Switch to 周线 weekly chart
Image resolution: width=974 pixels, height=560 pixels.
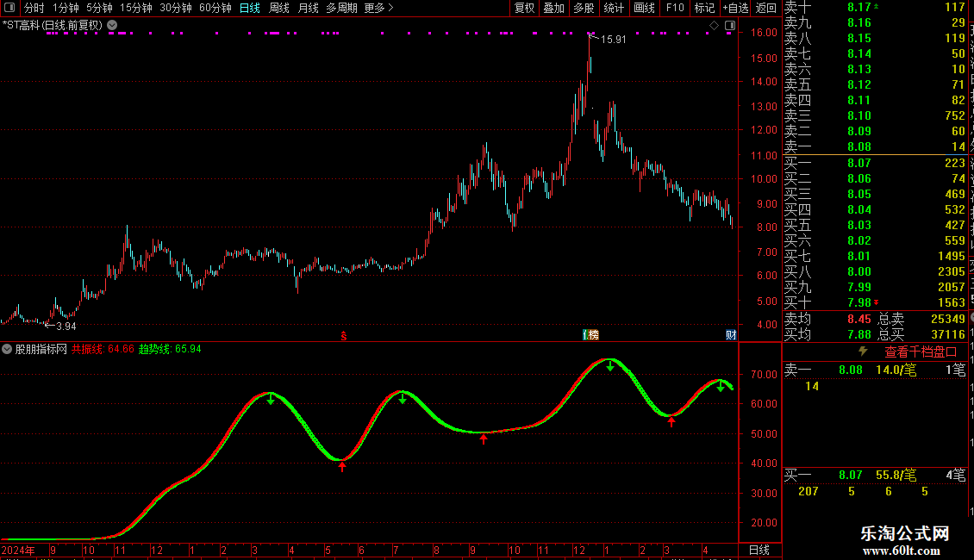point(279,8)
